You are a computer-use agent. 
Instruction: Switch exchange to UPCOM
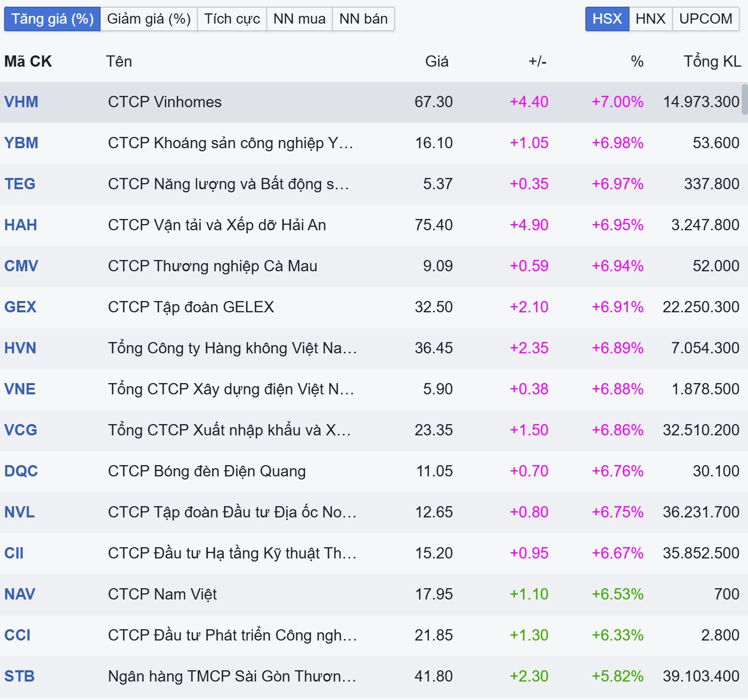click(705, 19)
